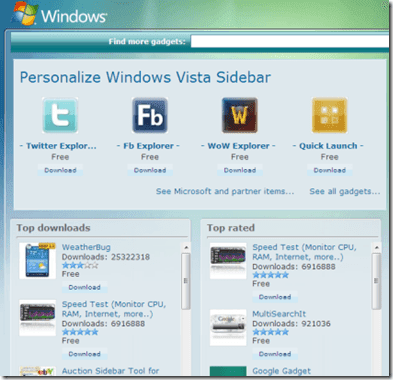Download WeatherBug from Top downloads
The image size is (393, 380).
(85, 287)
